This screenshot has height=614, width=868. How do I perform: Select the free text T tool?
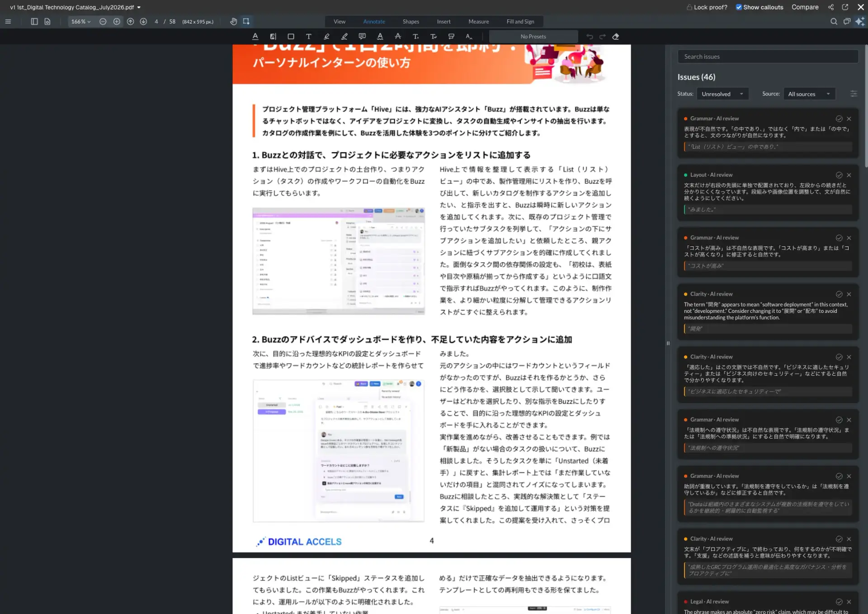click(309, 37)
